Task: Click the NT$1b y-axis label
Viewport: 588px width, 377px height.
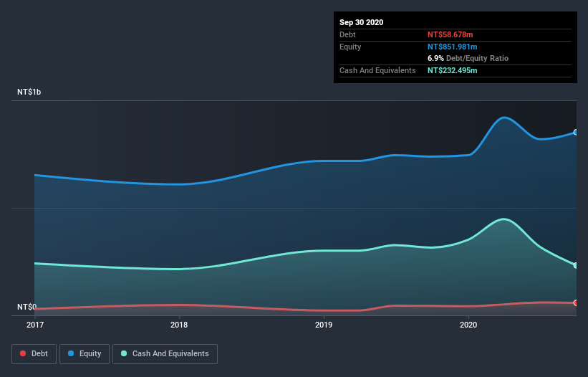Action: 29,92
